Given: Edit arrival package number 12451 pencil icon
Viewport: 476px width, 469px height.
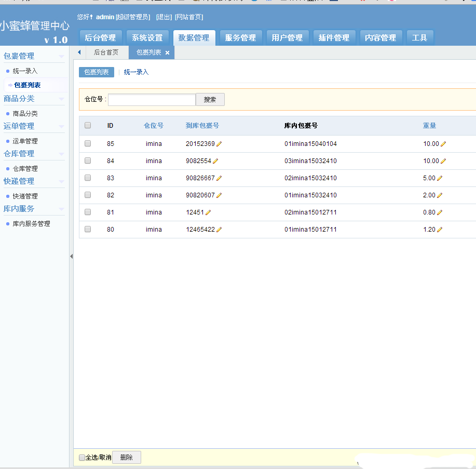Looking at the screenshot, I should [208, 212].
